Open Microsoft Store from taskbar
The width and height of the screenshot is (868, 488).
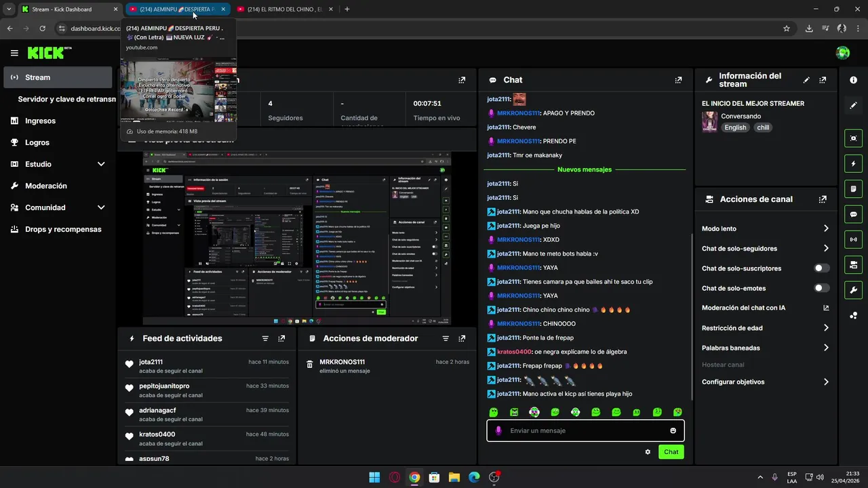click(434, 477)
